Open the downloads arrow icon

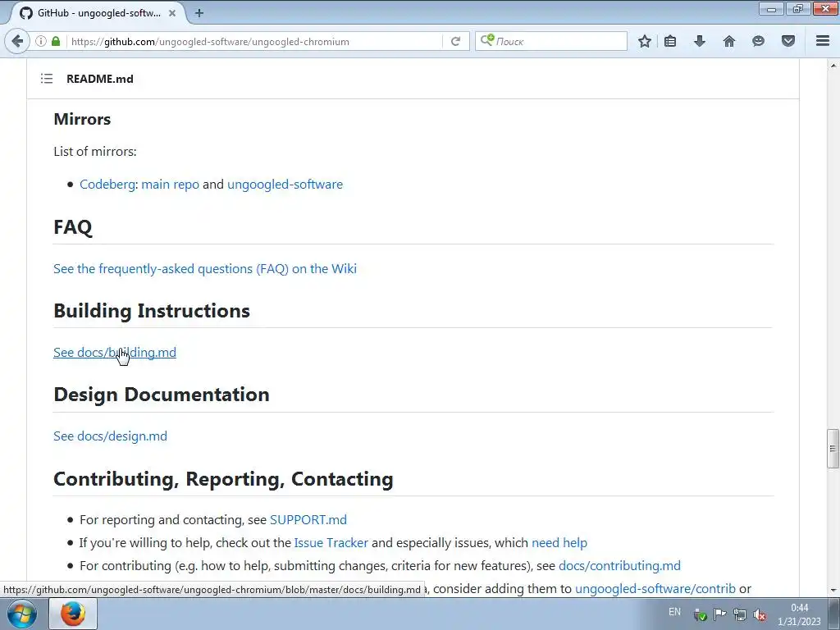[x=699, y=41]
